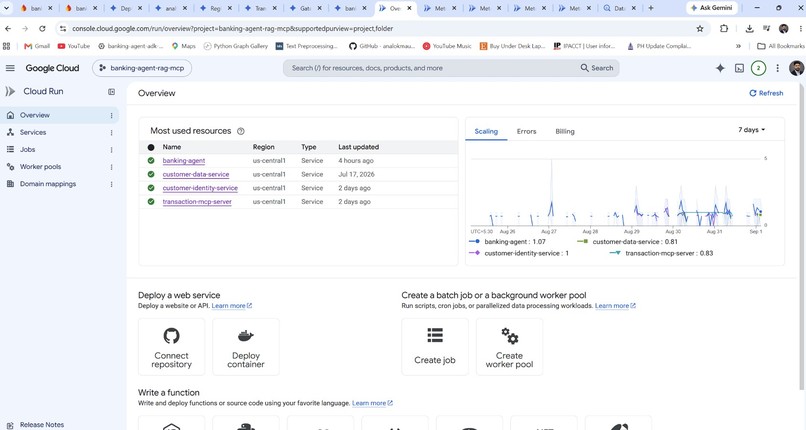The height and width of the screenshot is (430, 806).
Task: Click the Ask Gemini button
Action: pos(711,8)
